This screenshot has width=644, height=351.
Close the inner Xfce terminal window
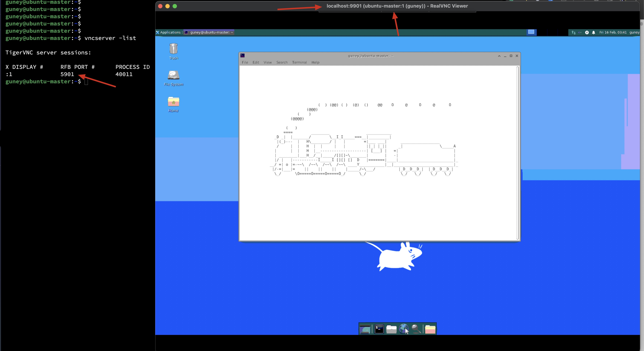517,56
